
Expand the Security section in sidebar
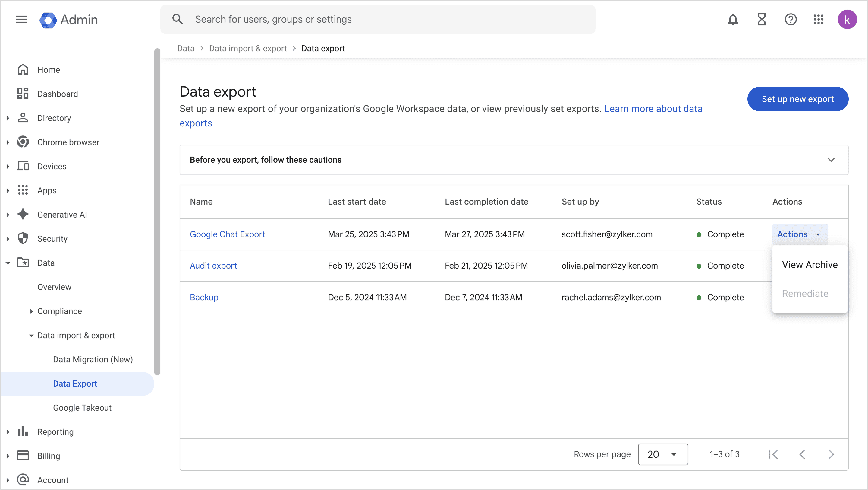[8, 239]
